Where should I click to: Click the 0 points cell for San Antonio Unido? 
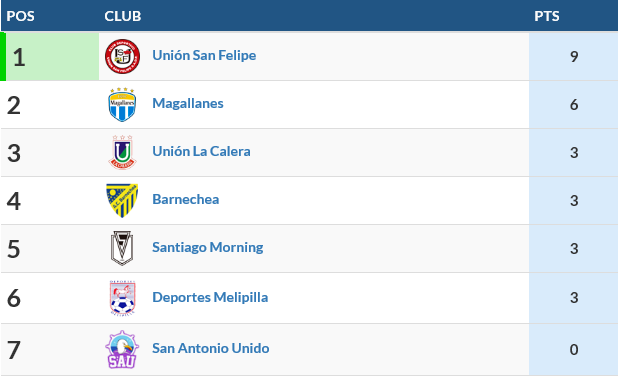[573, 350]
